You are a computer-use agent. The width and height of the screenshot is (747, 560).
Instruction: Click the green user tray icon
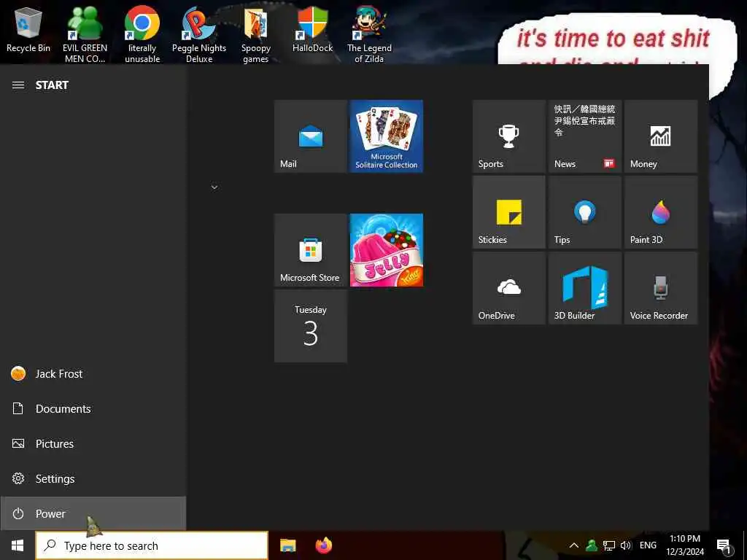(592, 545)
